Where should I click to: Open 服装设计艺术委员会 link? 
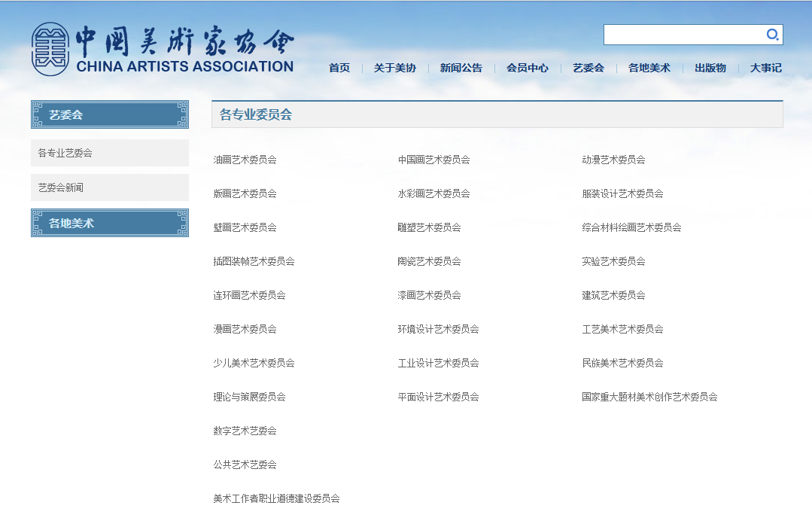click(622, 193)
